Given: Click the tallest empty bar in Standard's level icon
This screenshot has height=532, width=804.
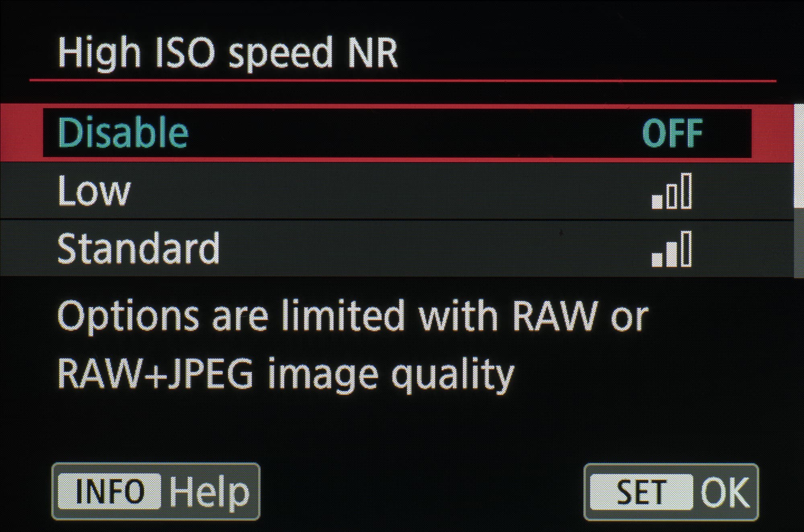Looking at the screenshot, I should (687, 249).
